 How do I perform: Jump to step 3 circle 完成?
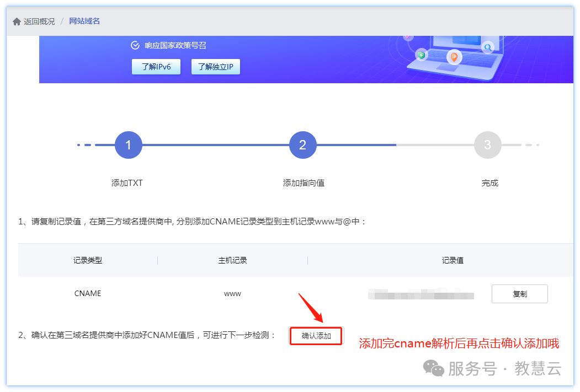tap(487, 145)
